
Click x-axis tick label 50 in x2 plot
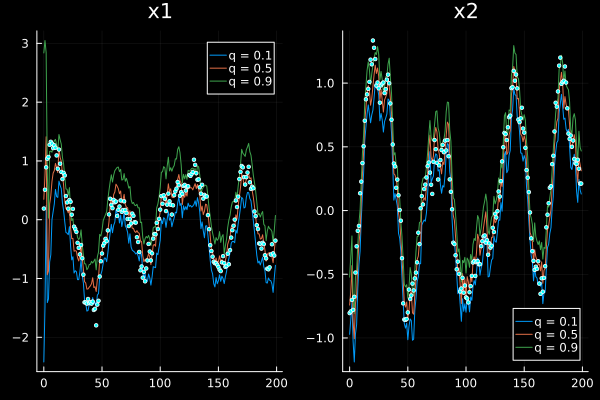click(407, 383)
